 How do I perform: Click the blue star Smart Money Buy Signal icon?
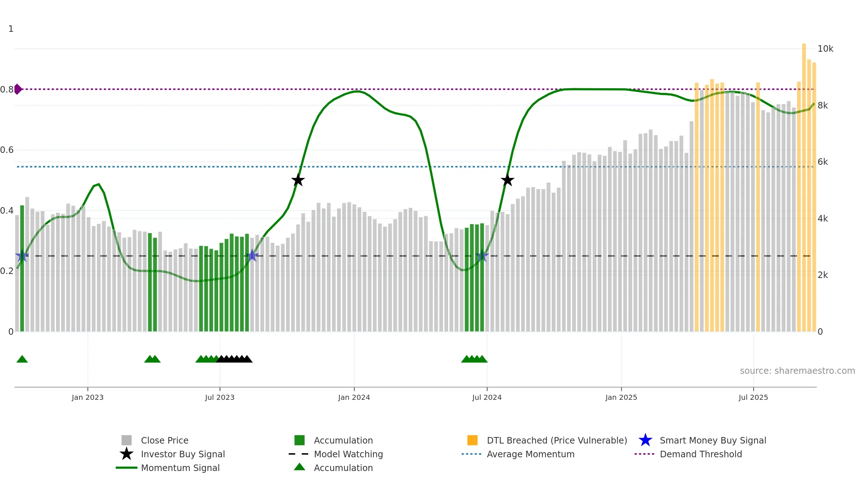pyautogui.click(x=645, y=440)
